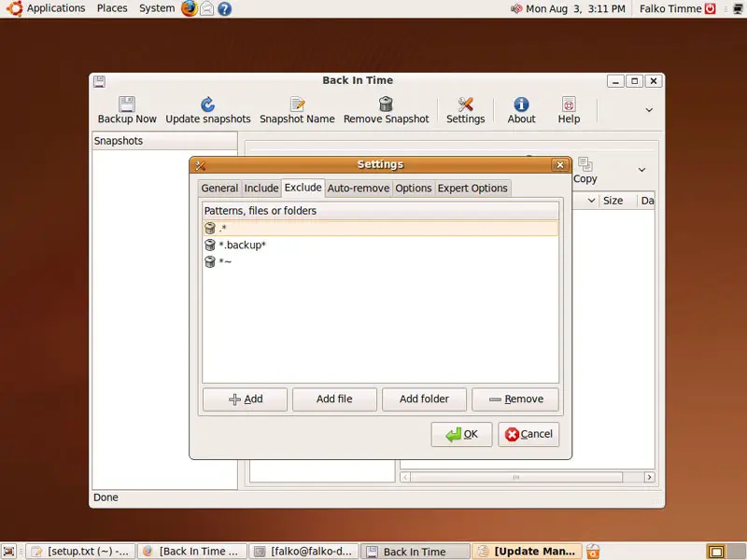
Task: Expand the file toolbar overflow chevron near Copy
Action: (x=641, y=170)
